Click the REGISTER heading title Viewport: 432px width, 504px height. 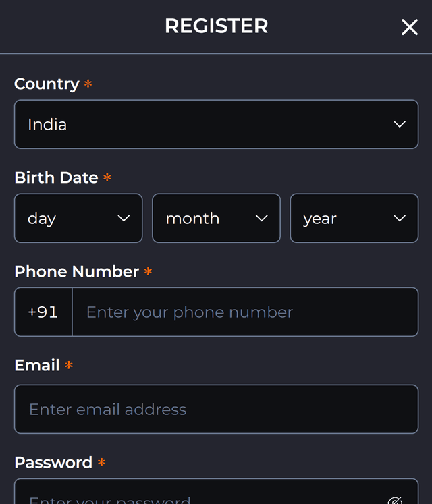pyautogui.click(x=216, y=26)
